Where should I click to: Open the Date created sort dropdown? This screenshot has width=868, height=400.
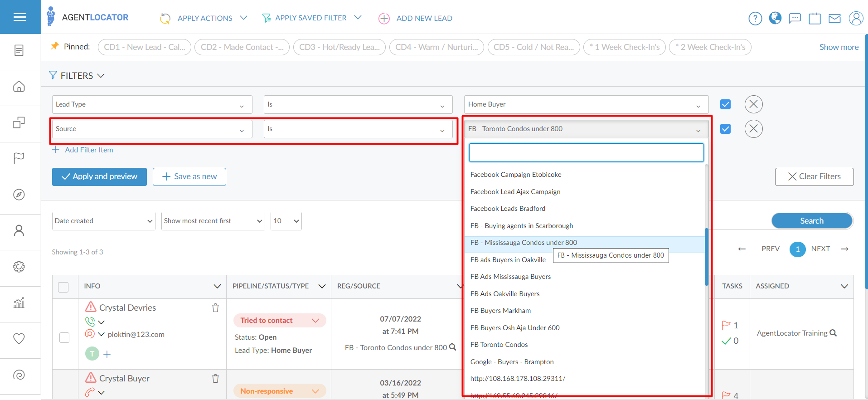104,221
